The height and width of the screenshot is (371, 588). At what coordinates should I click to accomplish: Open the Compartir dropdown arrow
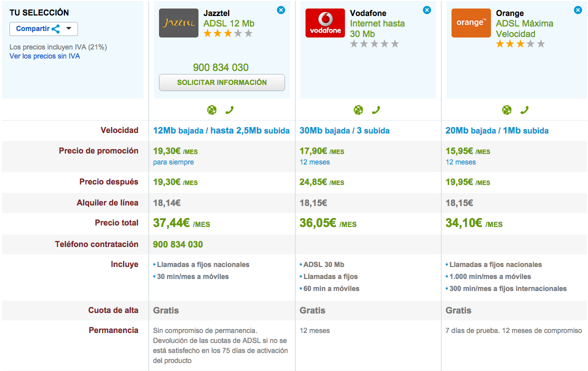(x=68, y=28)
